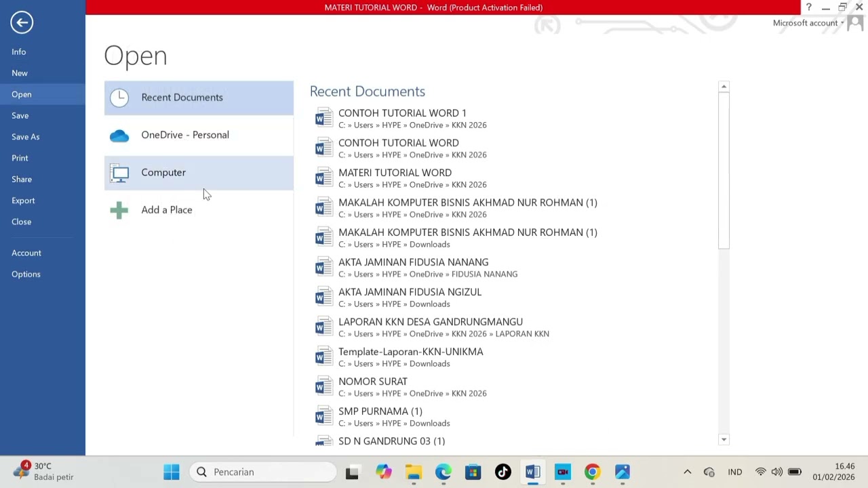Select Save in the backstage menu
The height and width of the screenshot is (488, 868).
click(x=43, y=116)
